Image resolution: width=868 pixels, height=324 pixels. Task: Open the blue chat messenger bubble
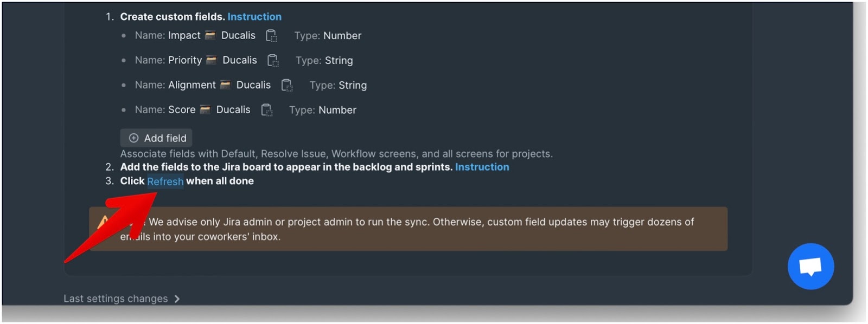(x=810, y=267)
